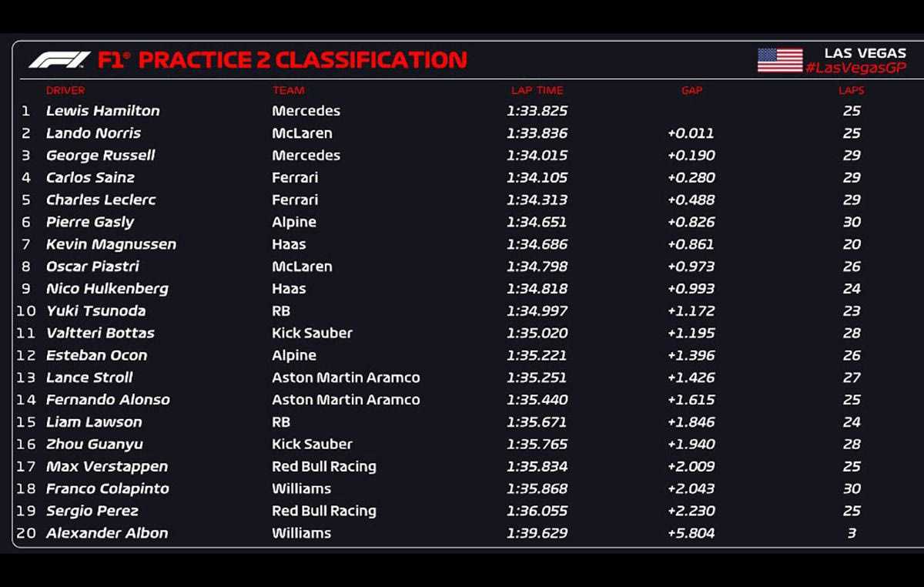This screenshot has width=924, height=587.
Task: Select the TEAM column header
Action: (x=288, y=90)
